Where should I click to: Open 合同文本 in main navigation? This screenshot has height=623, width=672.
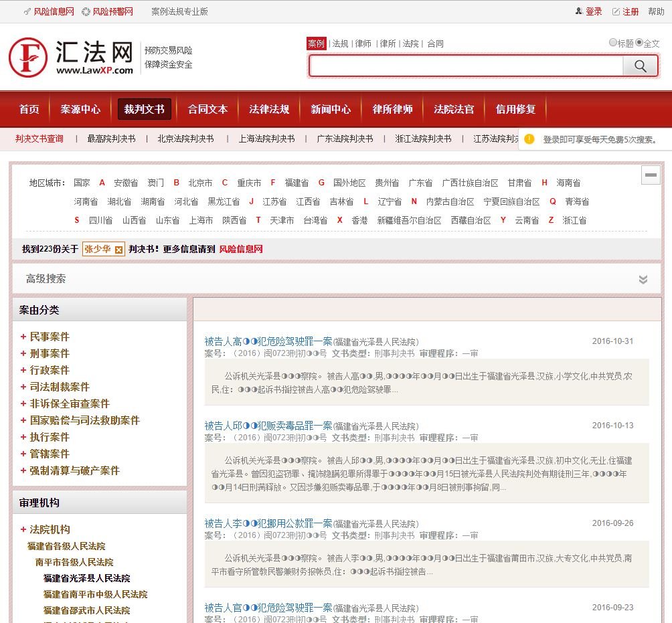[208, 109]
